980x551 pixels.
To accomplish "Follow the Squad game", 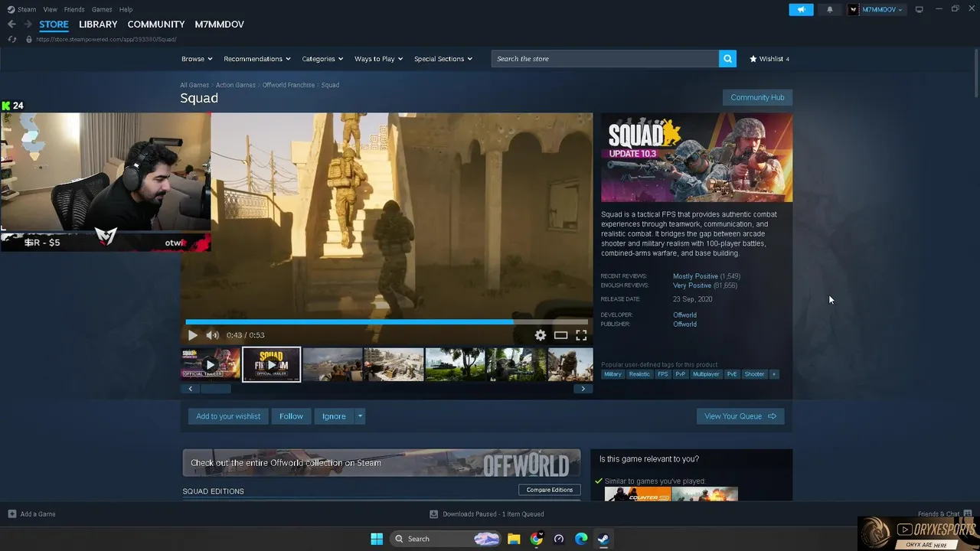I will tap(291, 416).
